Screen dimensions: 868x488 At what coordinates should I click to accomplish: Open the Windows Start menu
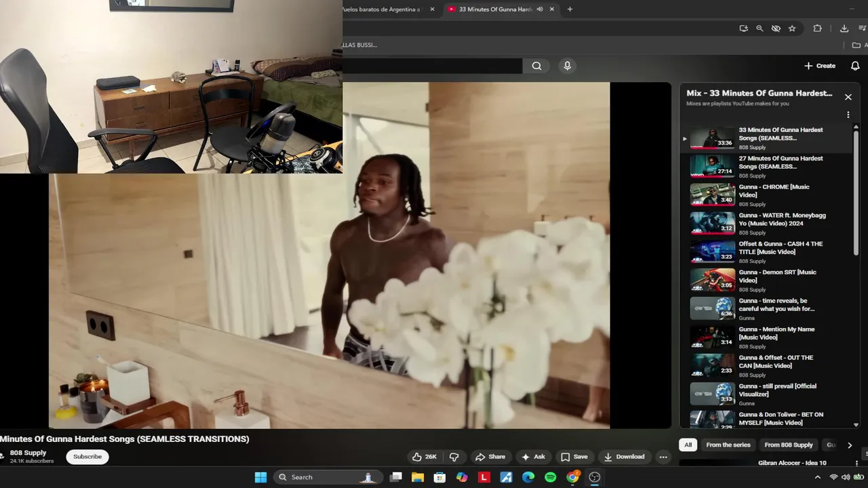(x=260, y=477)
